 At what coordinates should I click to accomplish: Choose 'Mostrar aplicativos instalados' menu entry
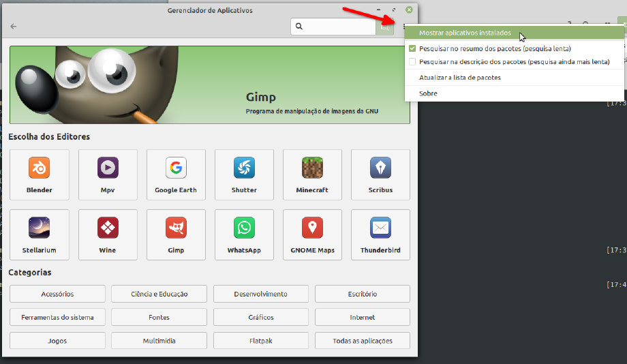[465, 33]
